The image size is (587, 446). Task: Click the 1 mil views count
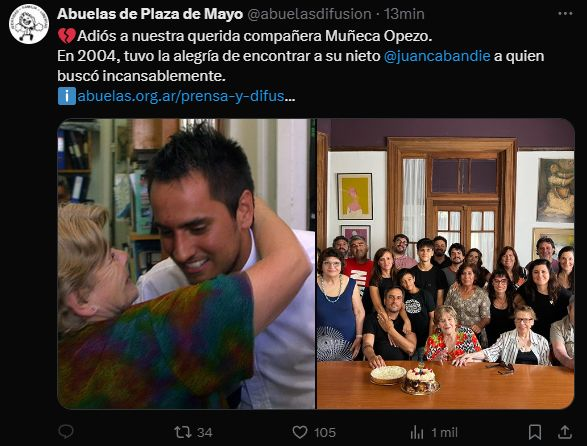click(444, 433)
